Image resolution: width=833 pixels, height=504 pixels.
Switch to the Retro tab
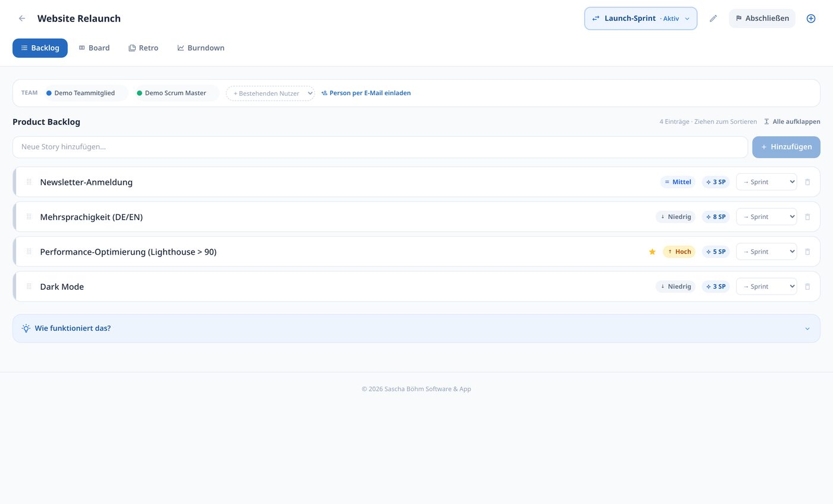[x=143, y=48]
